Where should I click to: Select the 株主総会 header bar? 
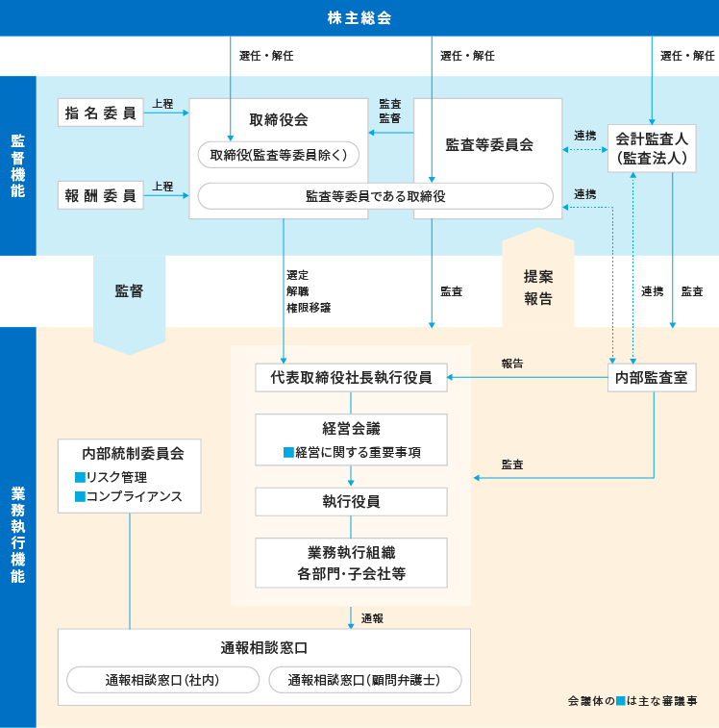point(359,17)
